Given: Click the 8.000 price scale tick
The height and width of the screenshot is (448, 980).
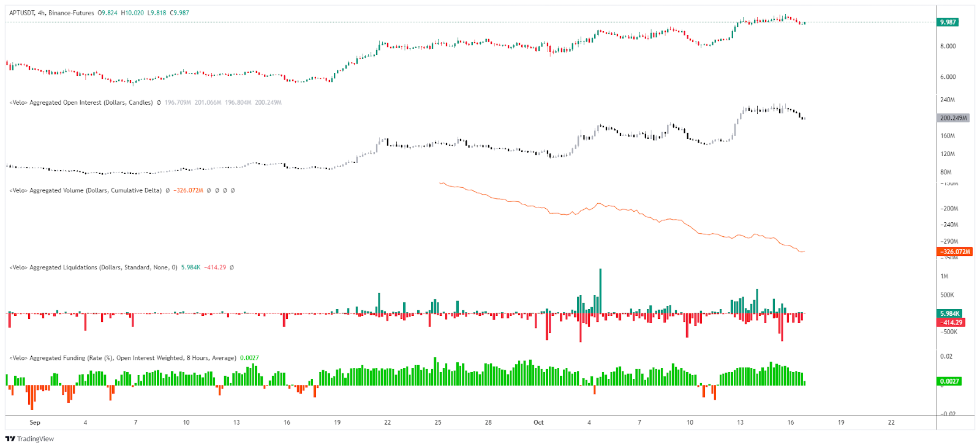Looking at the screenshot, I should (948, 47).
